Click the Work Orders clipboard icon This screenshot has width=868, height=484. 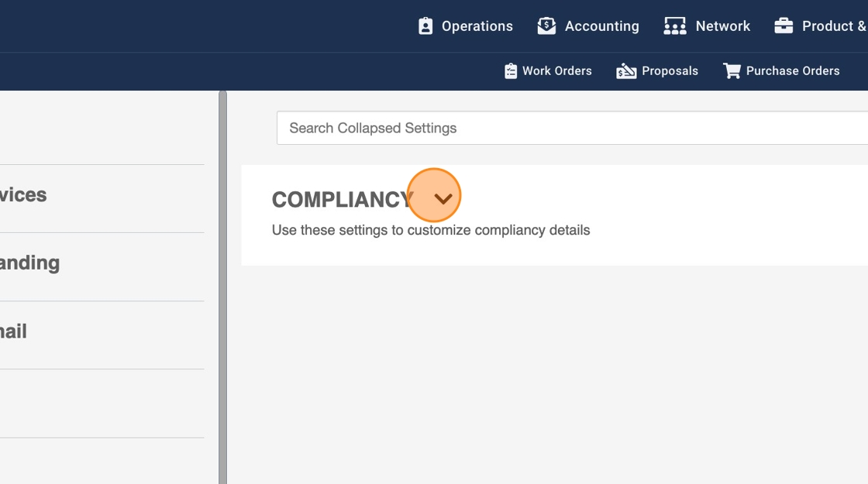pos(510,71)
